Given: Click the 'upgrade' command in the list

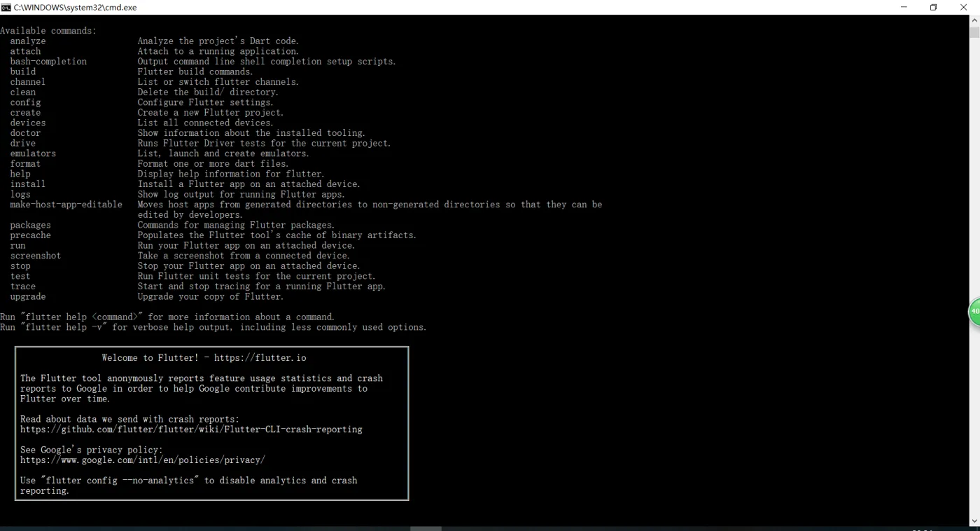Looking at the screenshot, I should [28, 297].
